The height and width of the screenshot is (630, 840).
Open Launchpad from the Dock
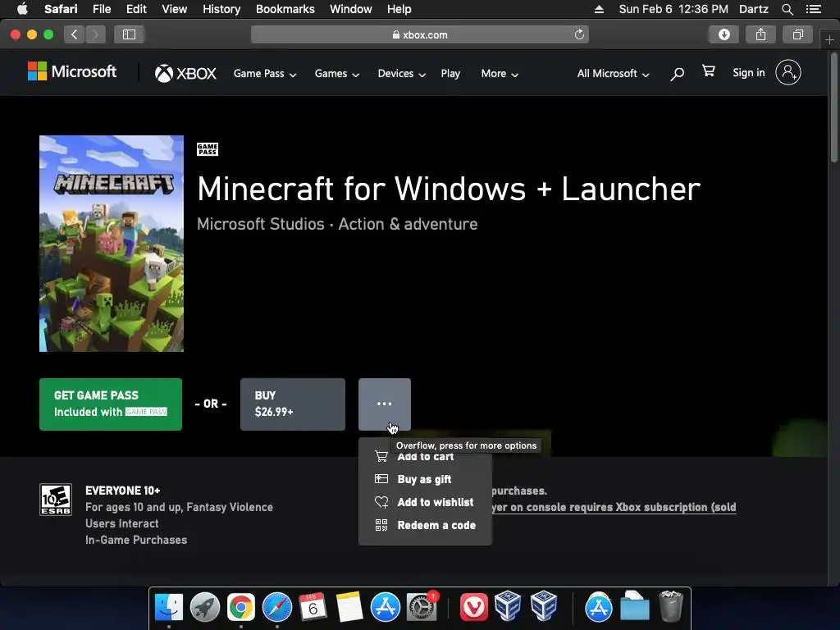(x=204, y=608)
